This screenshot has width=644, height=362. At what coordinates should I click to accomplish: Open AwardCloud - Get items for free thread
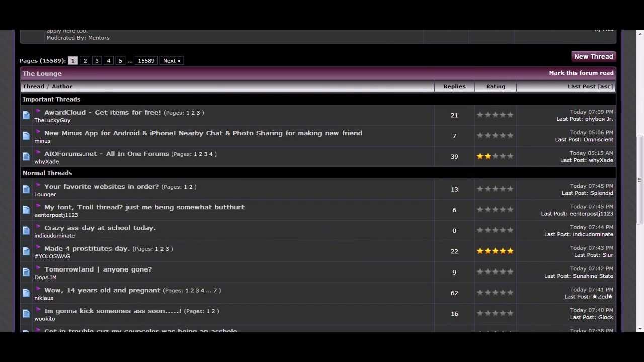(x=103, y=112)
